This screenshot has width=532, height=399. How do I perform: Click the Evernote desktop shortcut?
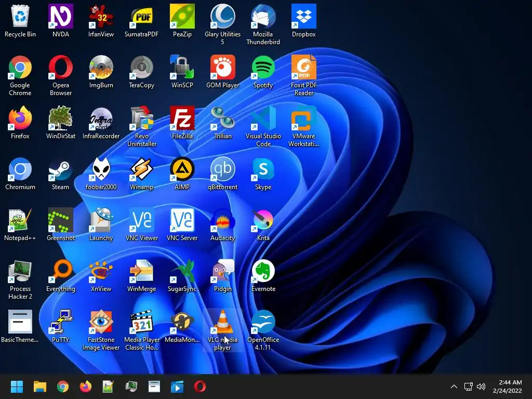click(263, 271)
